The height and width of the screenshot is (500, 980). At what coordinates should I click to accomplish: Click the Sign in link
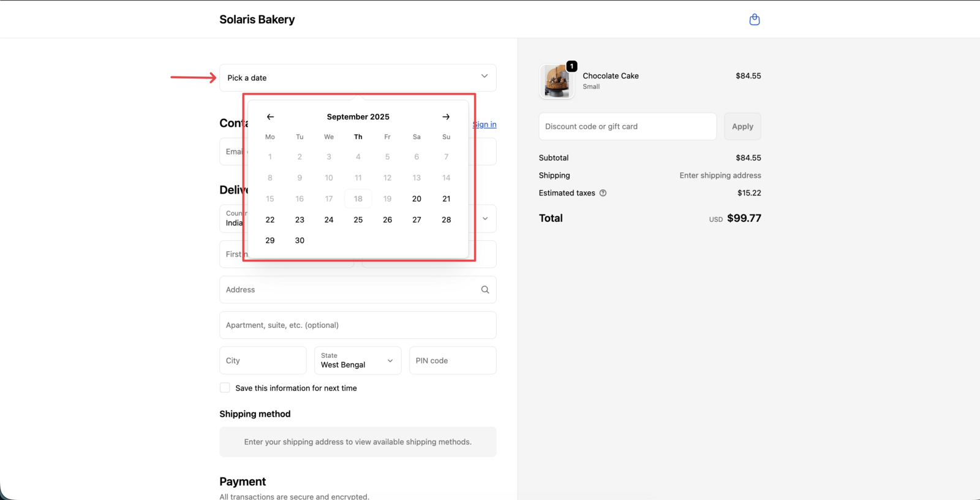tap(484, 124)
